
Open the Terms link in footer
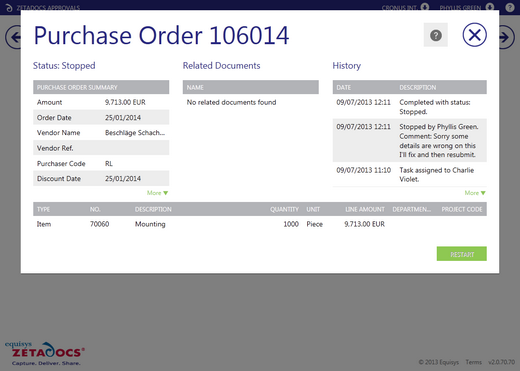[x=474, y=362]
